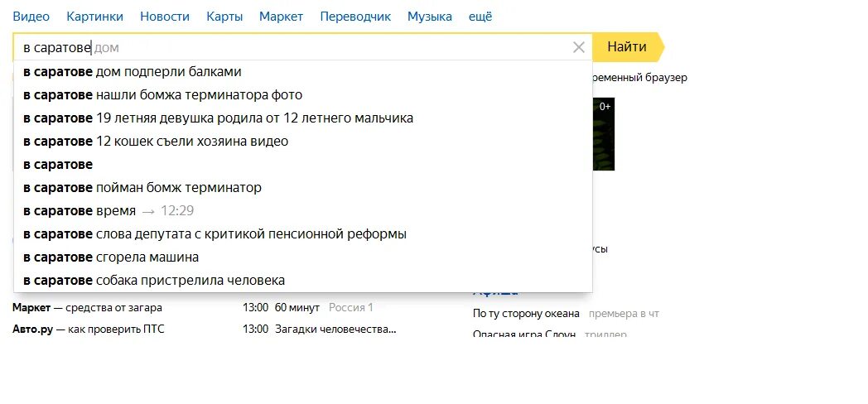Open Авто.ру — как проверить ПТС link
868x404 pixels.
89,329
